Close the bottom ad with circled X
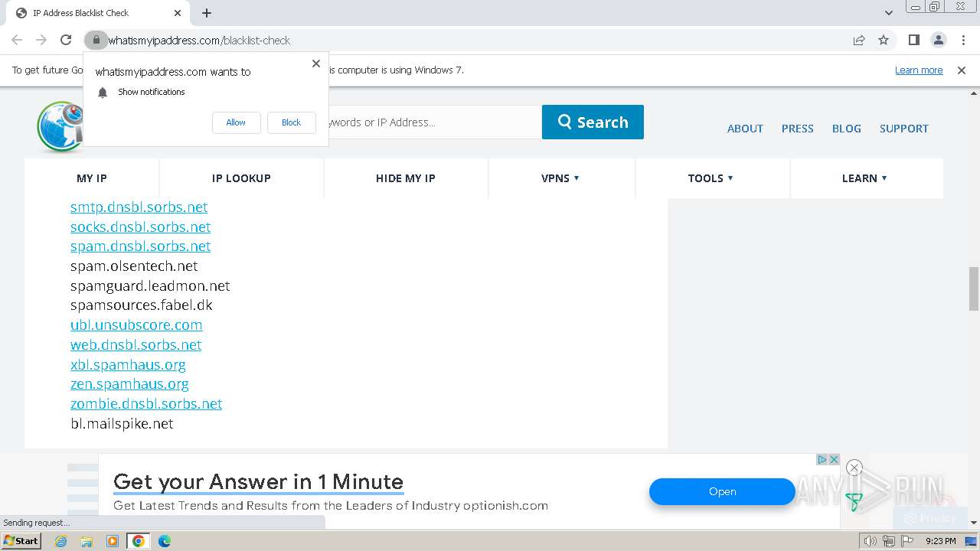 (854, 468)
